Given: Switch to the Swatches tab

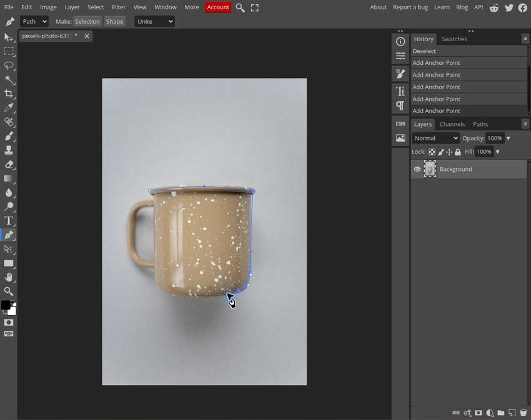Looking at the screenshot, I should [454, 39].
